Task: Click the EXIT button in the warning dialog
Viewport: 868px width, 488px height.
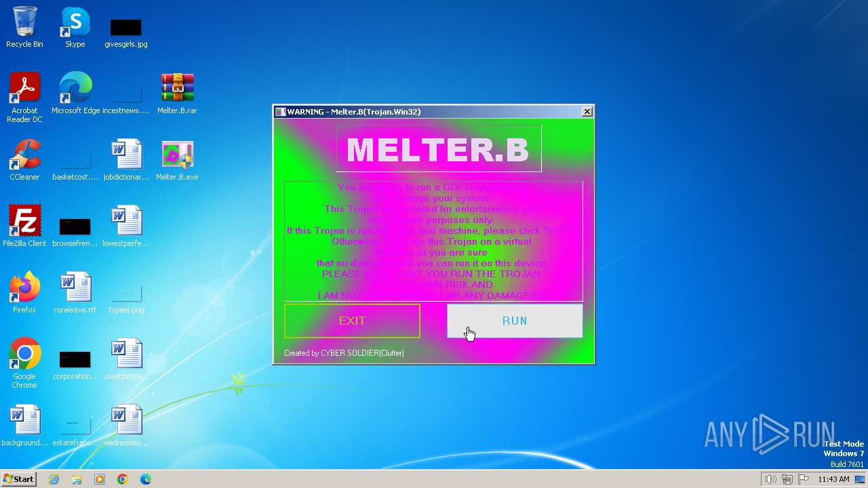Action: (x=352, y=321)
